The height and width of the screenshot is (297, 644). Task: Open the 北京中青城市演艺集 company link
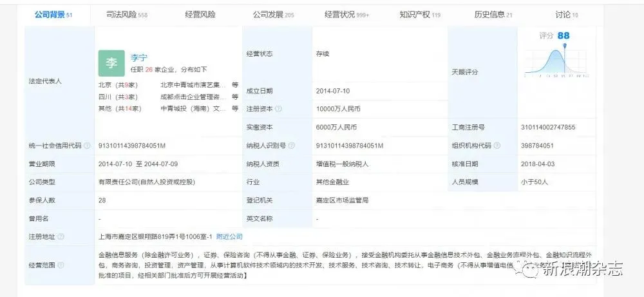193,86
